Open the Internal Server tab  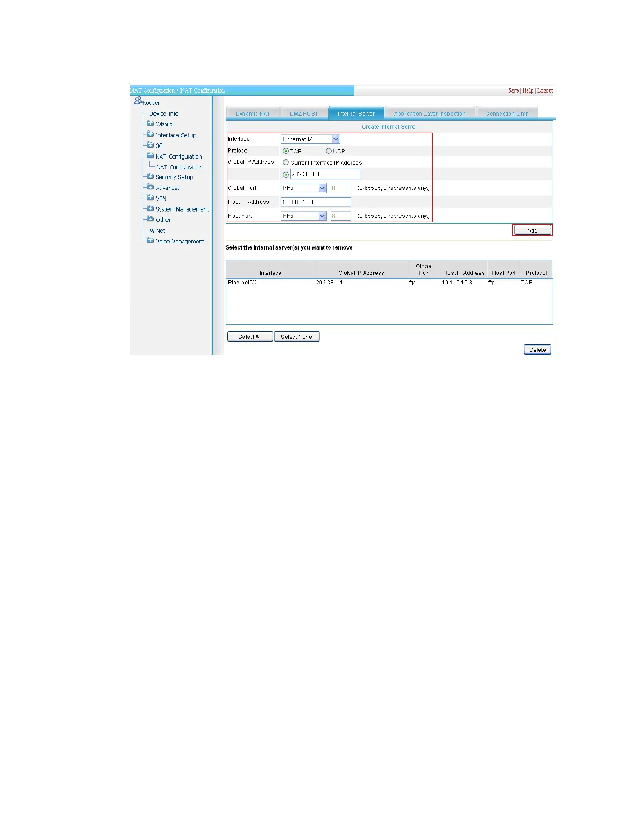(x=356, y=113)
